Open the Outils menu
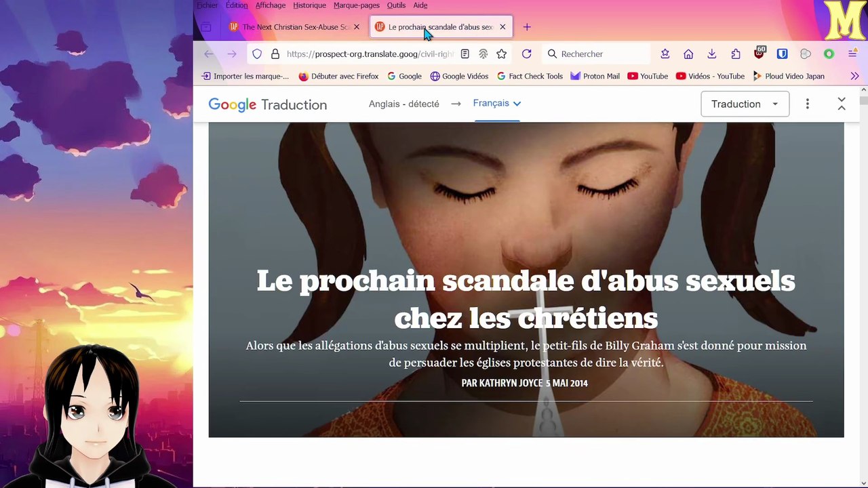The image size is (868, 488). 396,5
